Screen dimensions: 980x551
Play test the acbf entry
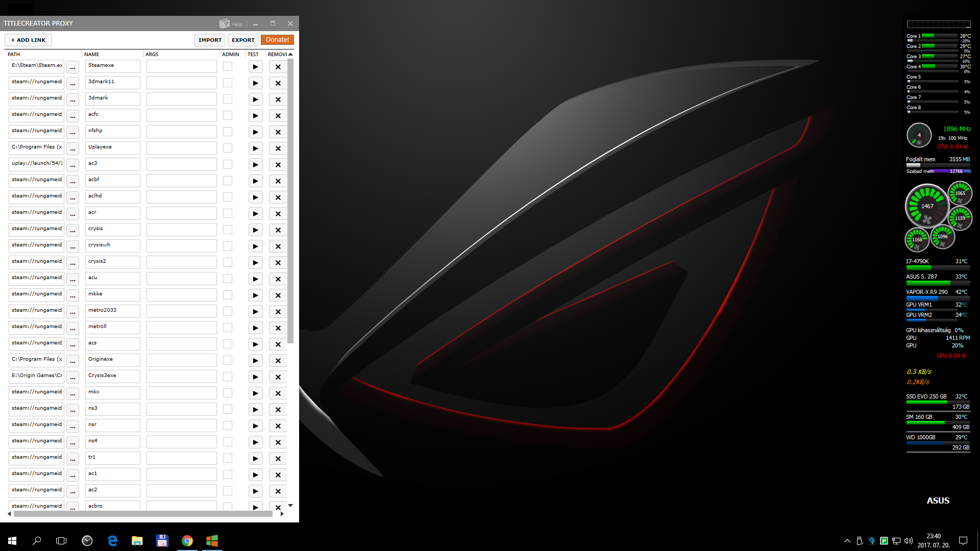(x=255, y=181)
